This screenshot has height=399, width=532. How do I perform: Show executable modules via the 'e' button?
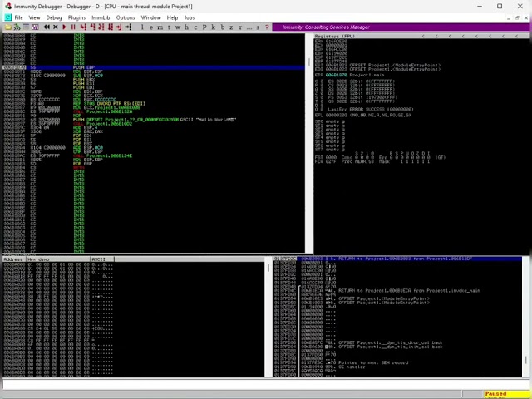click(151, 27)
